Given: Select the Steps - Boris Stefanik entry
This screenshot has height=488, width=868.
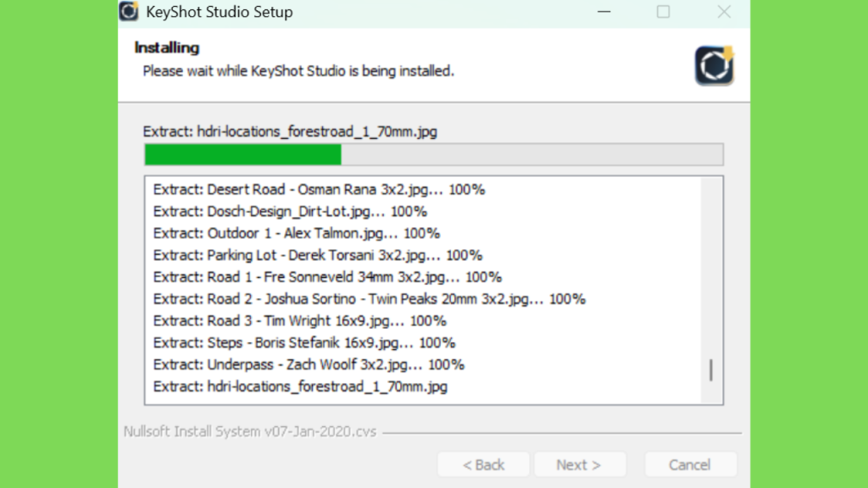Looking at the screenshot, I should (304, 343).
